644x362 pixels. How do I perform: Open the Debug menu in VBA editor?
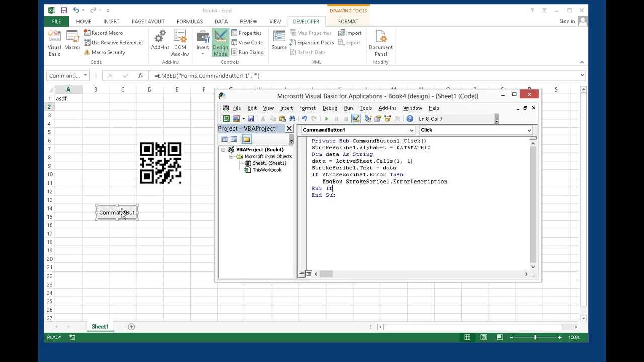click(x=330, y=108)
